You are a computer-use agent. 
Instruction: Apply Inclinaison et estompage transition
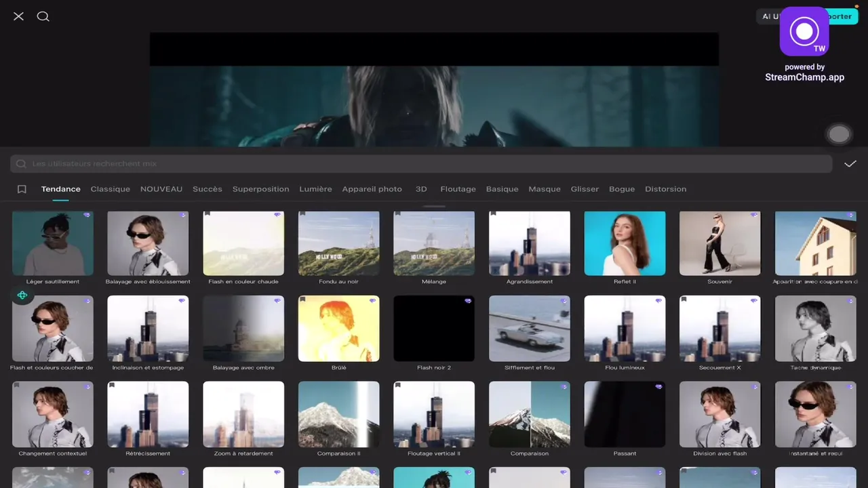click(148, 329)
